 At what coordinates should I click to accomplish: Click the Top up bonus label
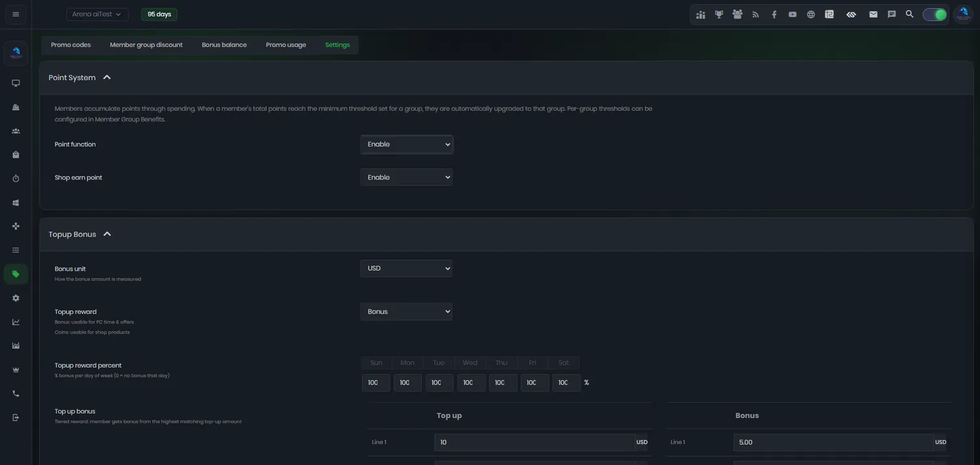tap(75, 411)
